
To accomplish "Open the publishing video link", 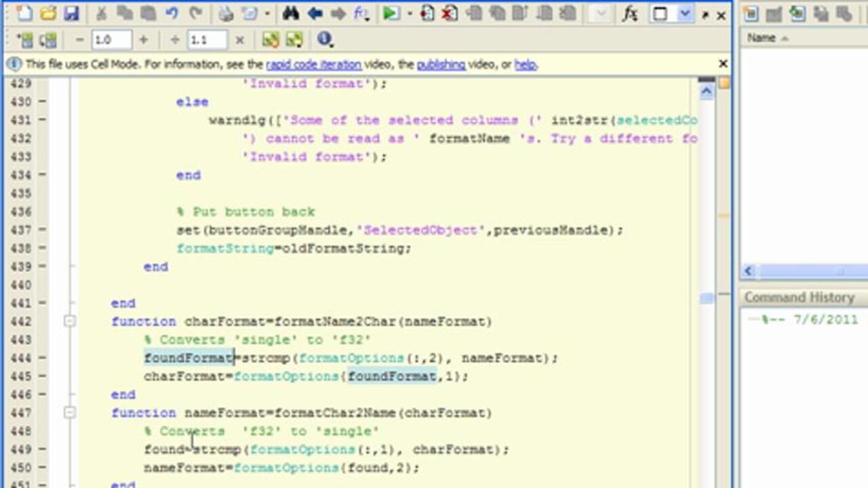I will [441, 64].
